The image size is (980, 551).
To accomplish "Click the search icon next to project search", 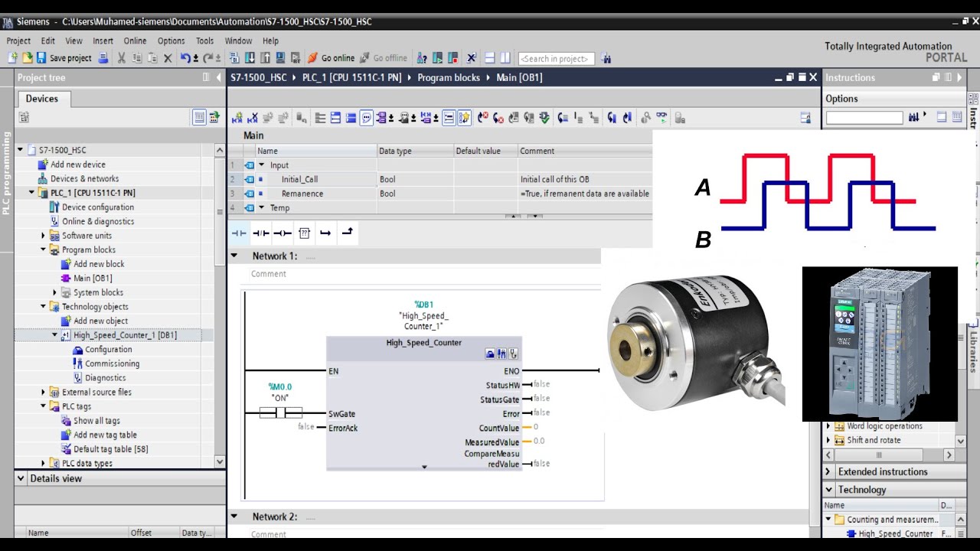I will (606, 58).
